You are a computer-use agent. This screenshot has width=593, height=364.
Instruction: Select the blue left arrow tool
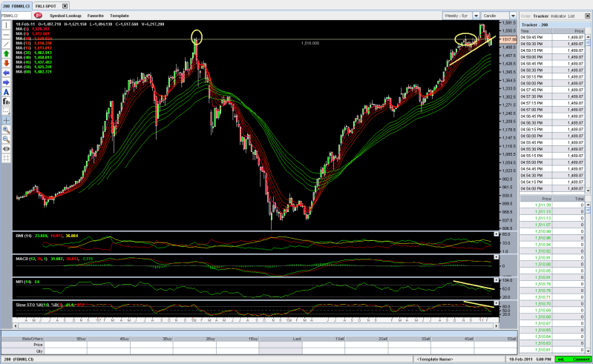click(x=6, y=73)
